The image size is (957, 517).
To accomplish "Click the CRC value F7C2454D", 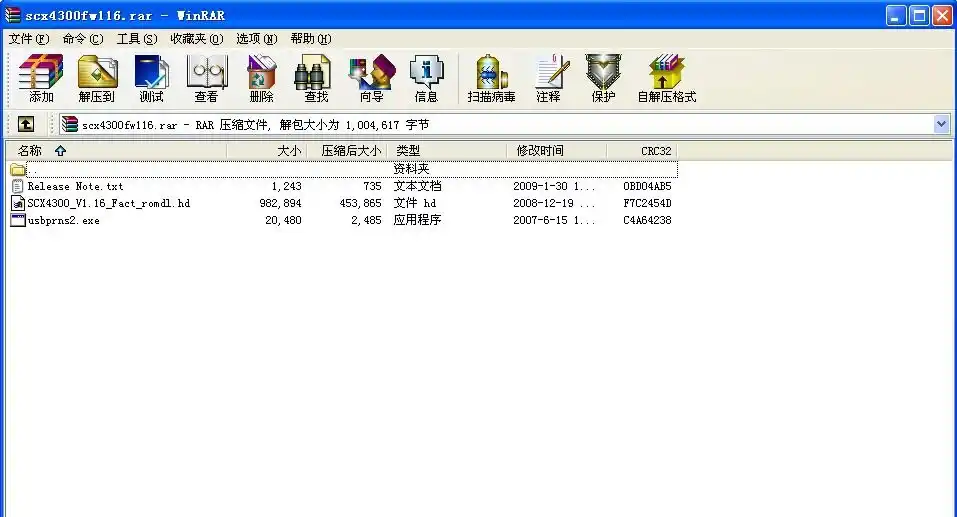I will [647, 203].
